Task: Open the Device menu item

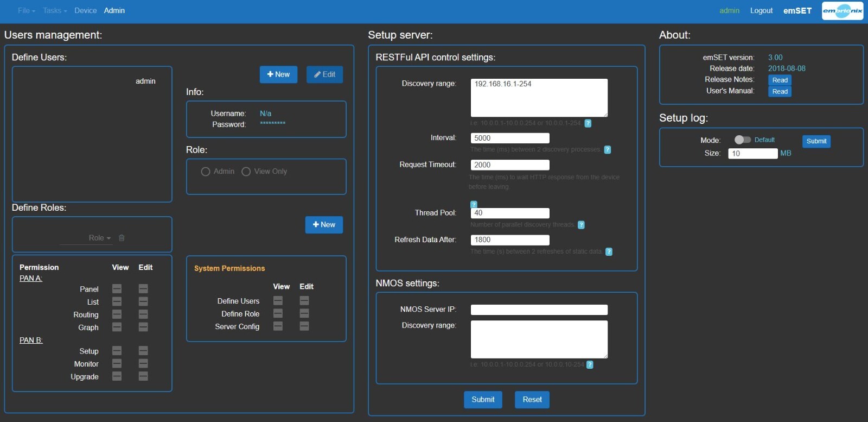Action: (x=85, y=10)
